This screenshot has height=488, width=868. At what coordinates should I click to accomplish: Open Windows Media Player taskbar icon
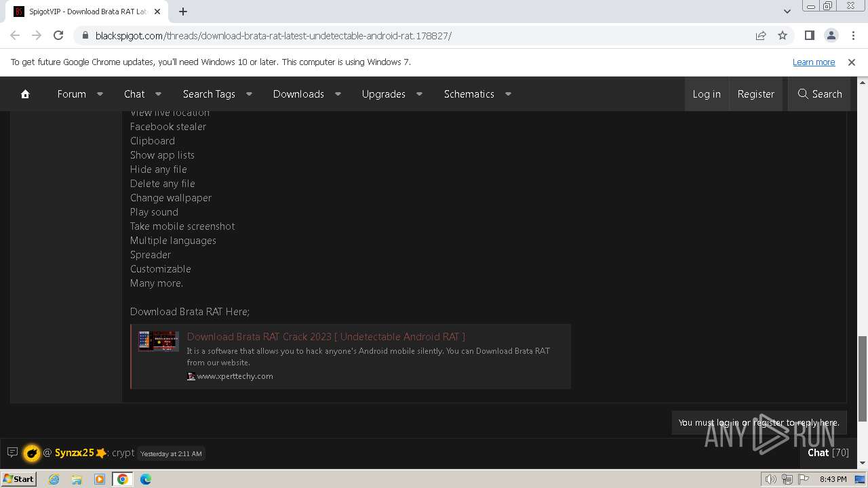(x=100, y=479)
